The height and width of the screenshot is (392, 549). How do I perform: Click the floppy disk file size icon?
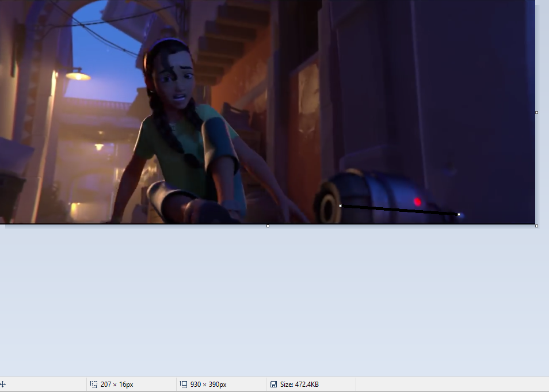273,385
